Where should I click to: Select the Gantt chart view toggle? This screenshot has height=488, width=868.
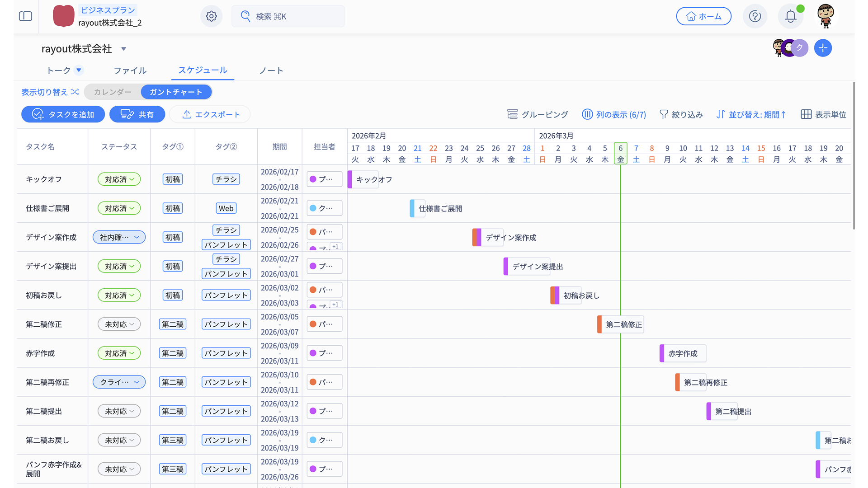point(176,92)
